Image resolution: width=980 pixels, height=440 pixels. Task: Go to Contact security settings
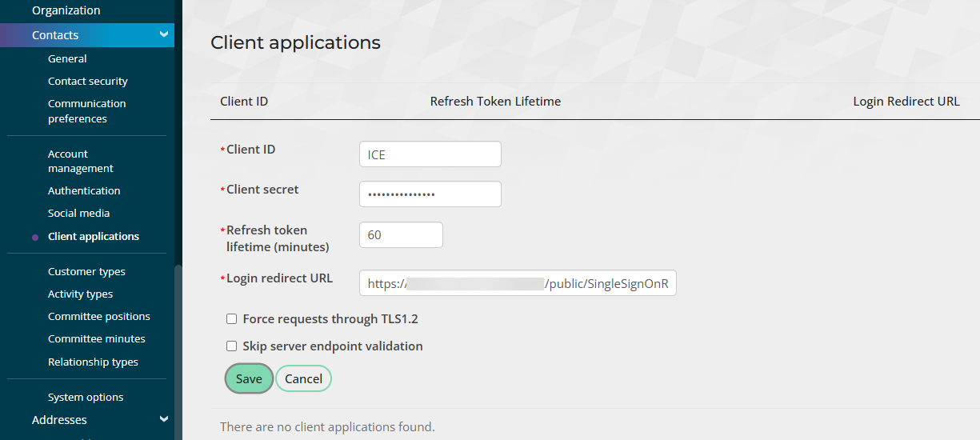pos(88,81)
